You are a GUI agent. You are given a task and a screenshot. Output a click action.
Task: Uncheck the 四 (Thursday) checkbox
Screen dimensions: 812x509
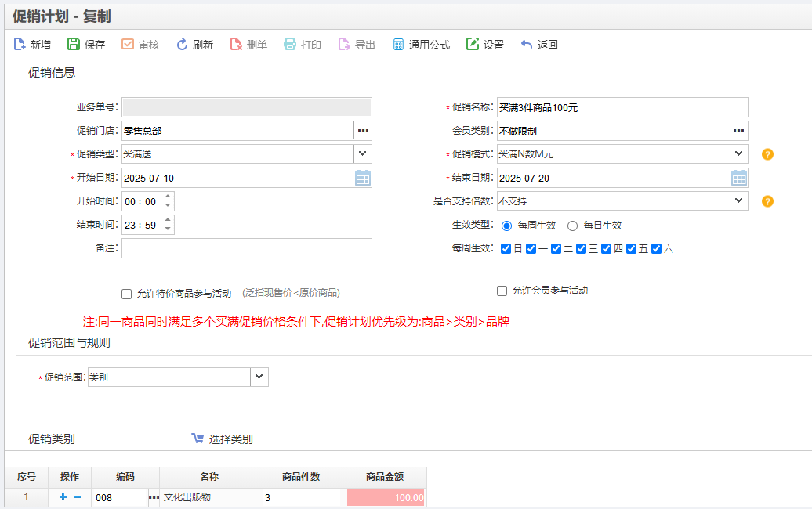pyautogui.click(x=607, y=249)
